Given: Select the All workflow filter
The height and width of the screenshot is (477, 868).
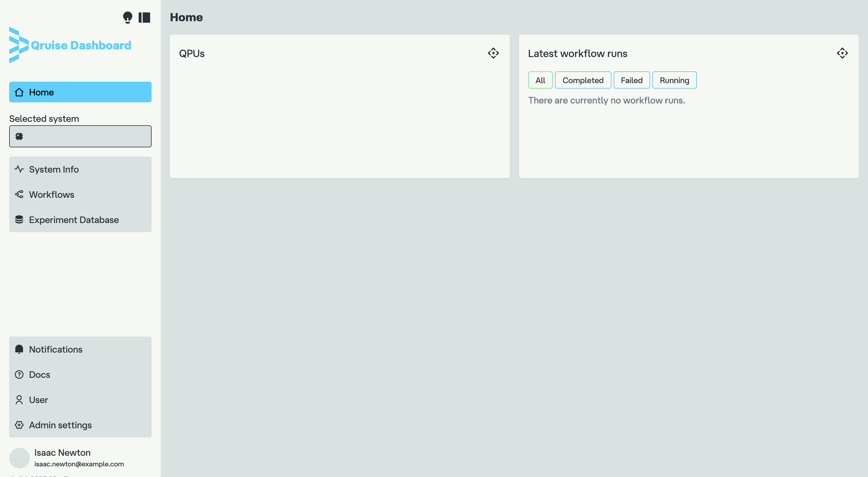Looking at the screenshot, I should pyautogui.click(x=540, y=80).
